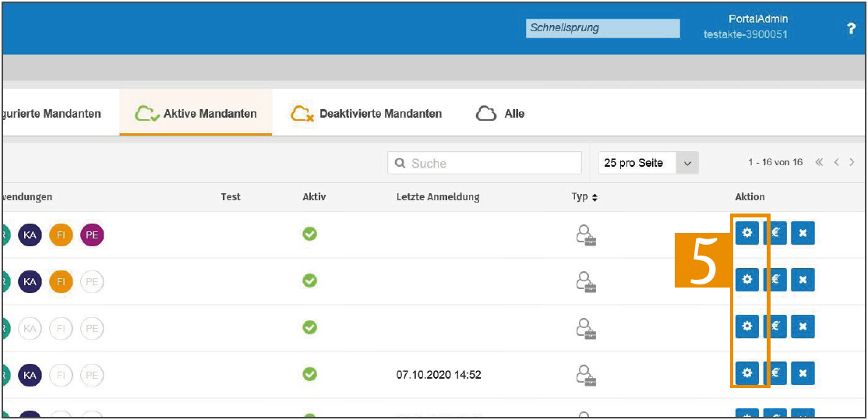Switch to Aktive Mandanten tab

(196, 114)
